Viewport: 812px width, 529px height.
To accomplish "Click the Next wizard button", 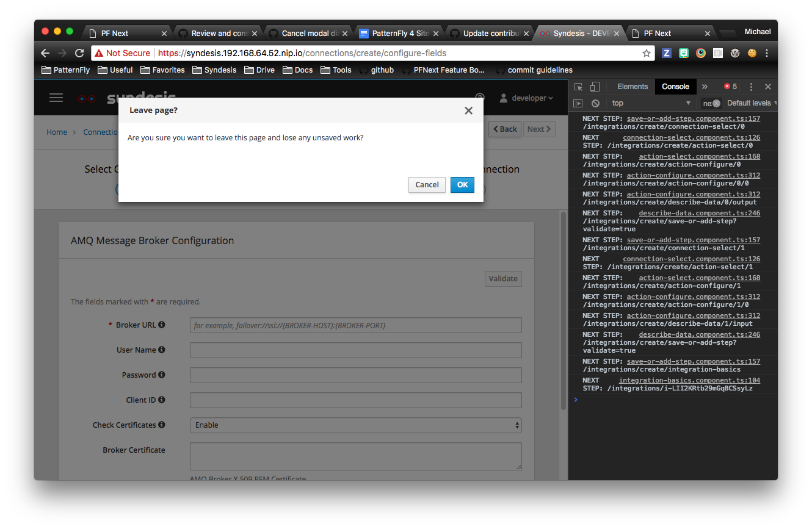I will 539,129.
